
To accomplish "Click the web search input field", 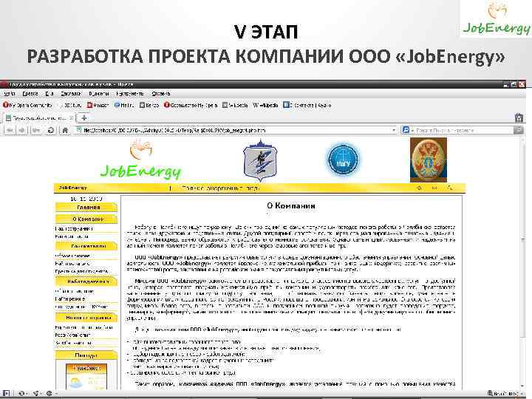I will (463, 130).
